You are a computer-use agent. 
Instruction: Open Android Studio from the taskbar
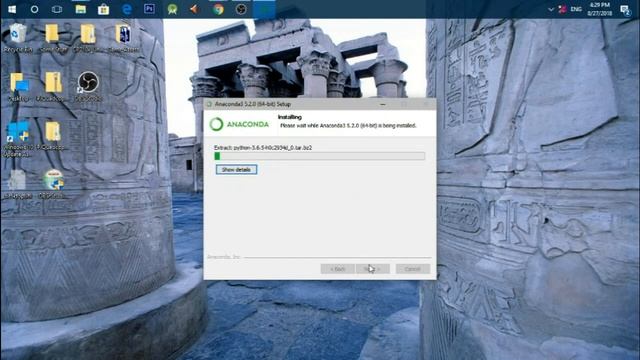172,9
